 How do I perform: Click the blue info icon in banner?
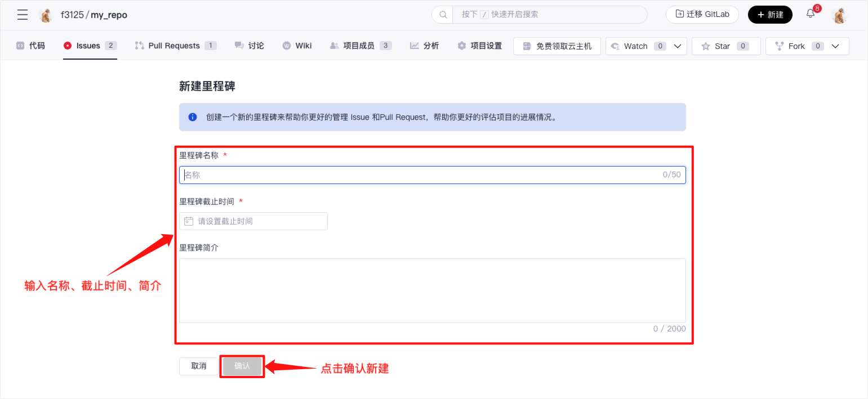point(193,117)
